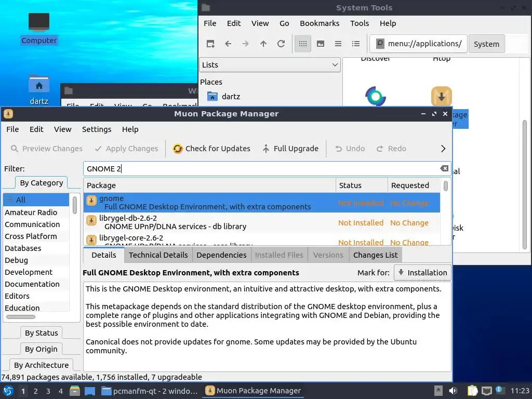Open View menu in Muon Package Manager
The image size is (532, 399).
click(x=62, y=129)
